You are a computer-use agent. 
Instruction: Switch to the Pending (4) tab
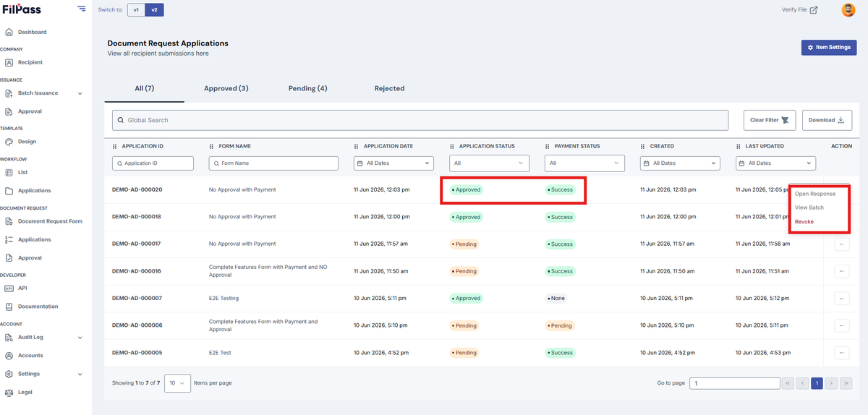[308, 88]
